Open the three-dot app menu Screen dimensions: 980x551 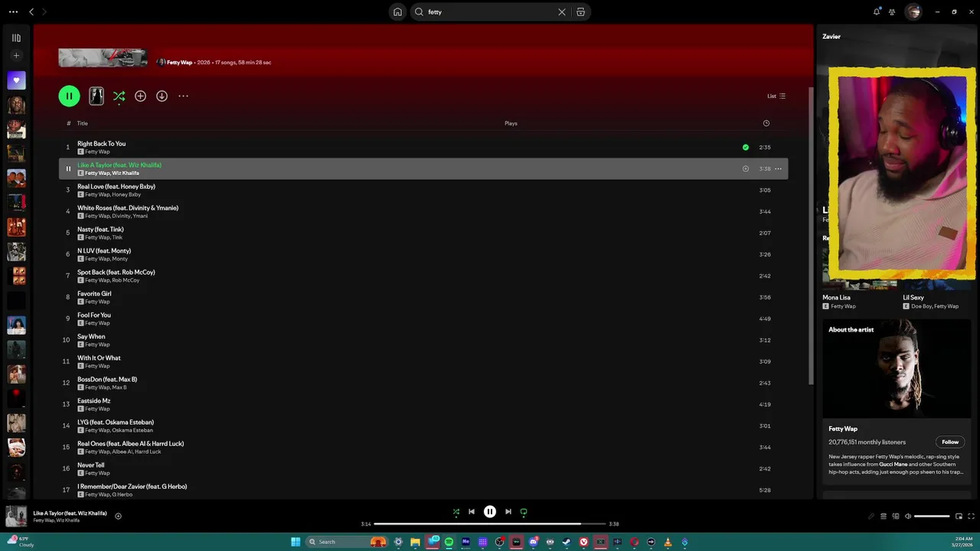point(13,11)
